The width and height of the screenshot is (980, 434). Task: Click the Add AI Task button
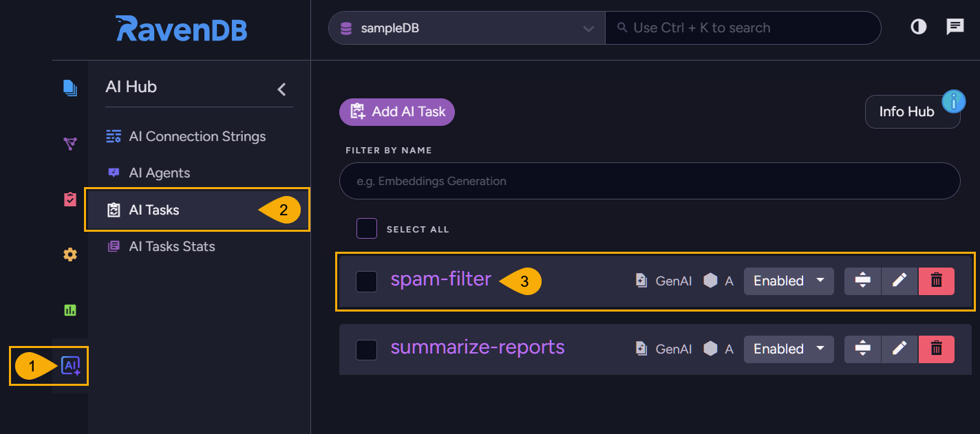pos(397,111)
